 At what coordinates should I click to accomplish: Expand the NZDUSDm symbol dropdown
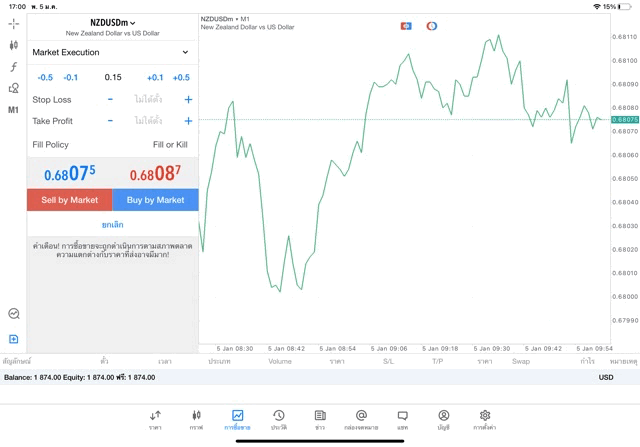tap(113, 23)
